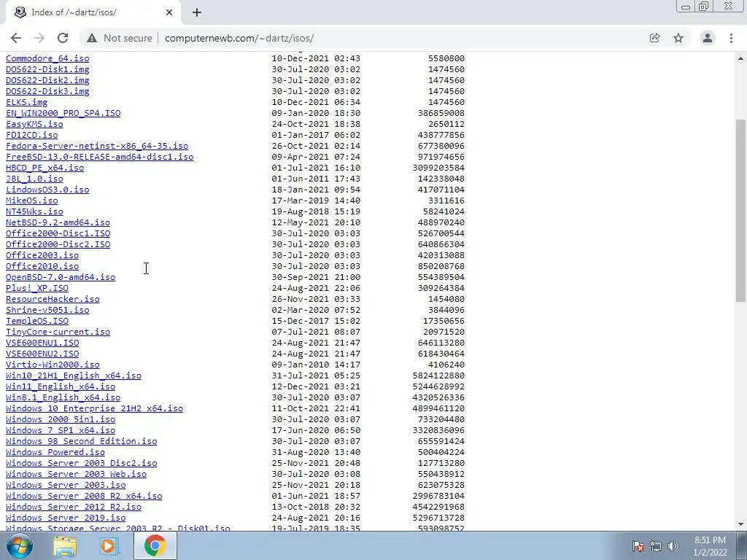Open Windows_7_SP1_x64.iso link
The width and height of the screenshot is (747, 560).
(x=61, y=430)
